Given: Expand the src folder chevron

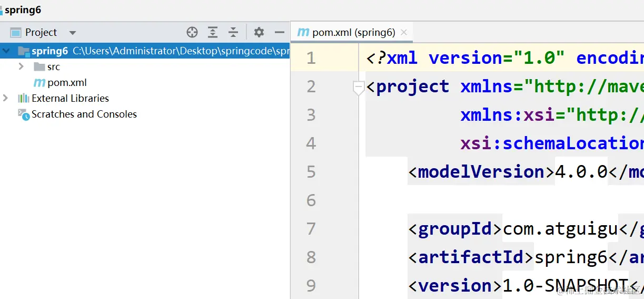Looking at the screenshot, I should click(21, 66).
